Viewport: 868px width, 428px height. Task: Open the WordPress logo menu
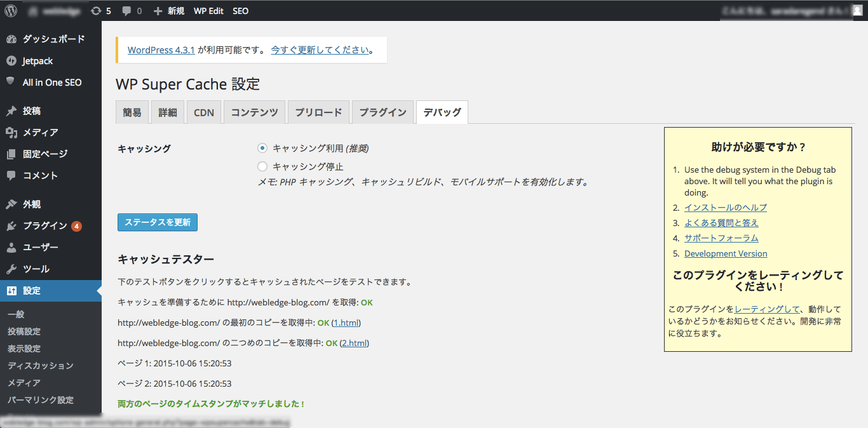point(11,11)
